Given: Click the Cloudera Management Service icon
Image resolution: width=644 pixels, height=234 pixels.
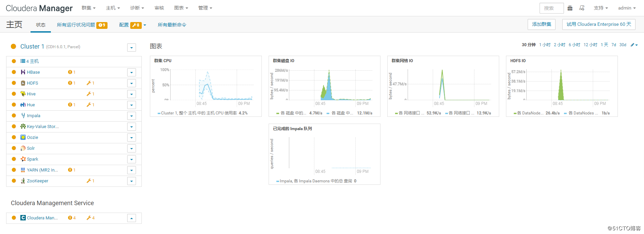Looking at the screenshot, I should (x=23, y=218).
